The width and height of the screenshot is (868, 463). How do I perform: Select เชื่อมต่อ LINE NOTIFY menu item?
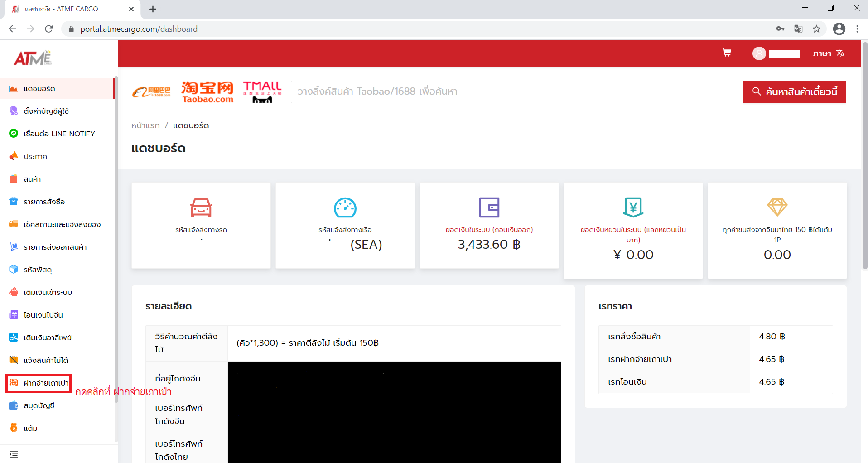coord(59,134)
